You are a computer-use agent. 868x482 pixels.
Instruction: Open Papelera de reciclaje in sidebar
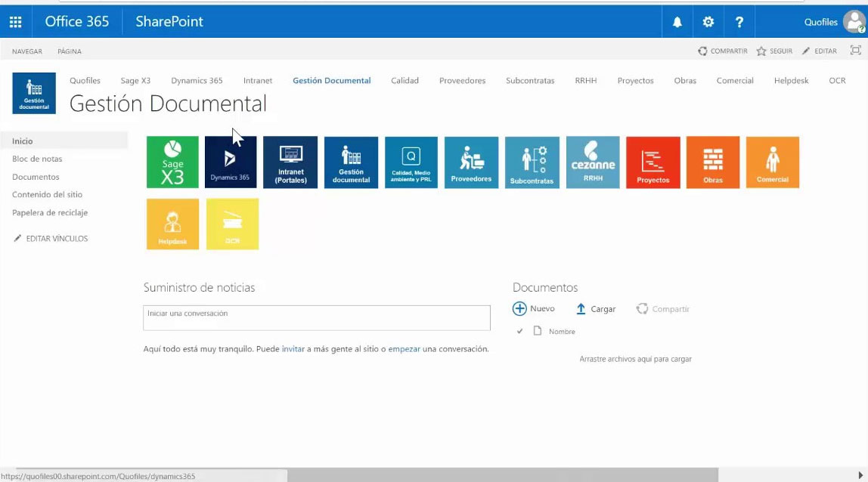point(50,212)
